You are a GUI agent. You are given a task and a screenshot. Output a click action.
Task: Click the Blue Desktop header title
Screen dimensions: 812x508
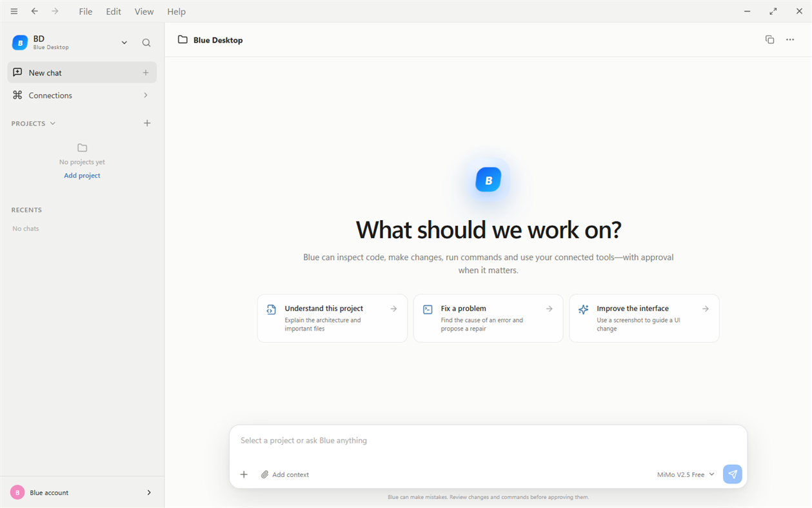(x=218, y=40)
